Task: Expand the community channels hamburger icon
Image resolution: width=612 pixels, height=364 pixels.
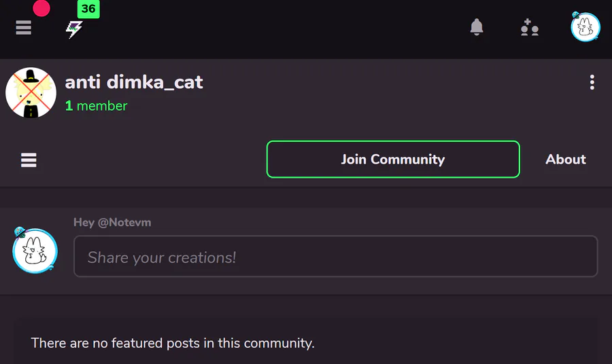Action: [29, 160]
